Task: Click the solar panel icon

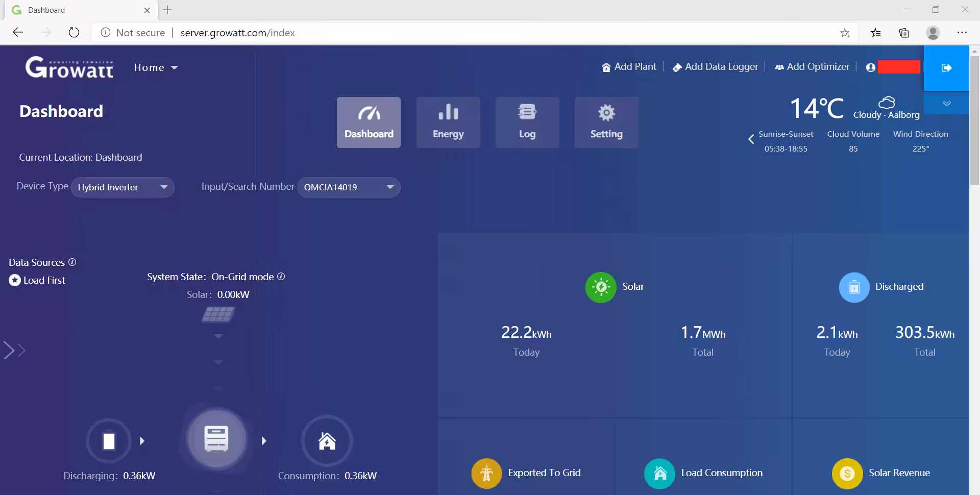Action: (x=218, y=314)
